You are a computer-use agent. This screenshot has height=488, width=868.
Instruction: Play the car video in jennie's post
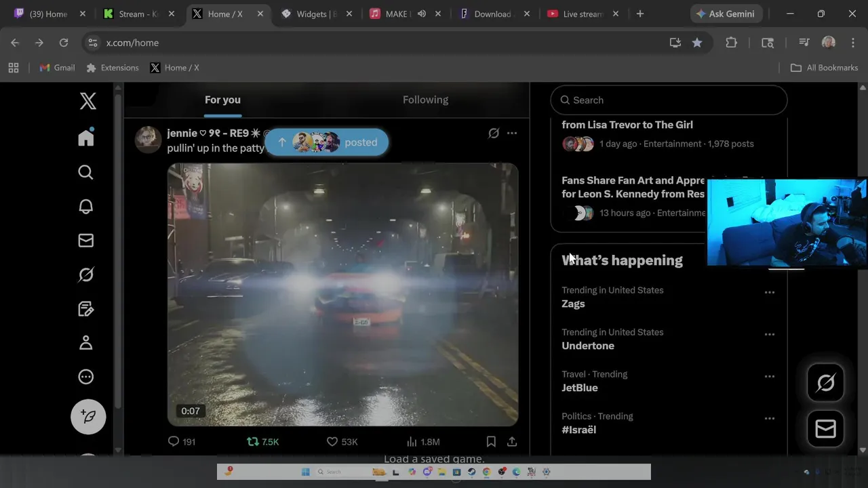coord(342,295)
